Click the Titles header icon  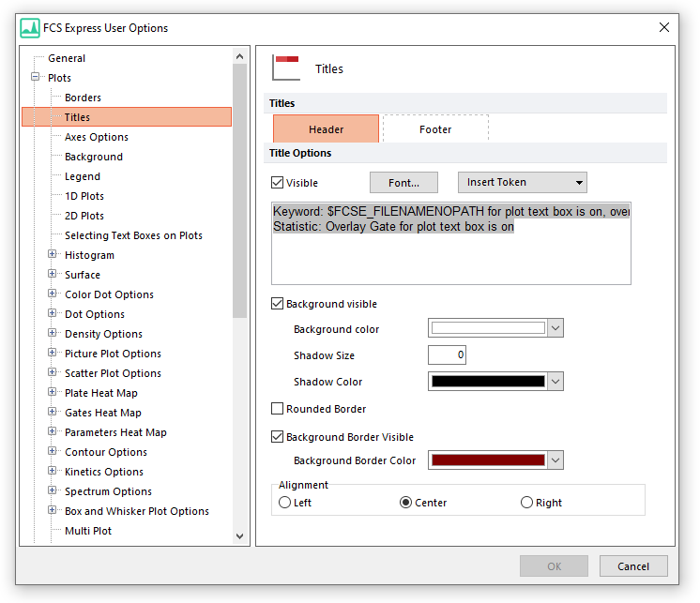coord(286,68)
